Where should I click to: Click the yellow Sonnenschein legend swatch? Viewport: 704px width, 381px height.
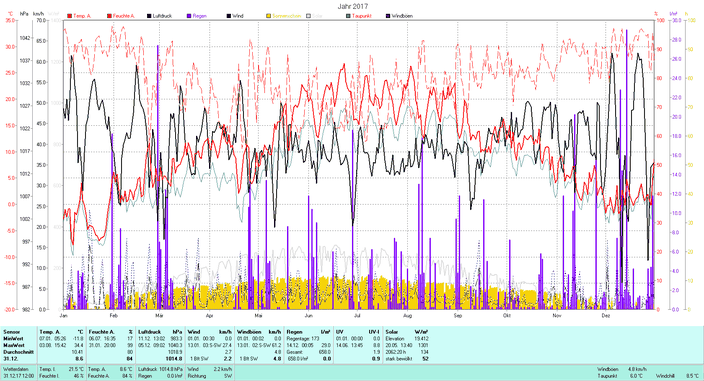coord(268,16)
